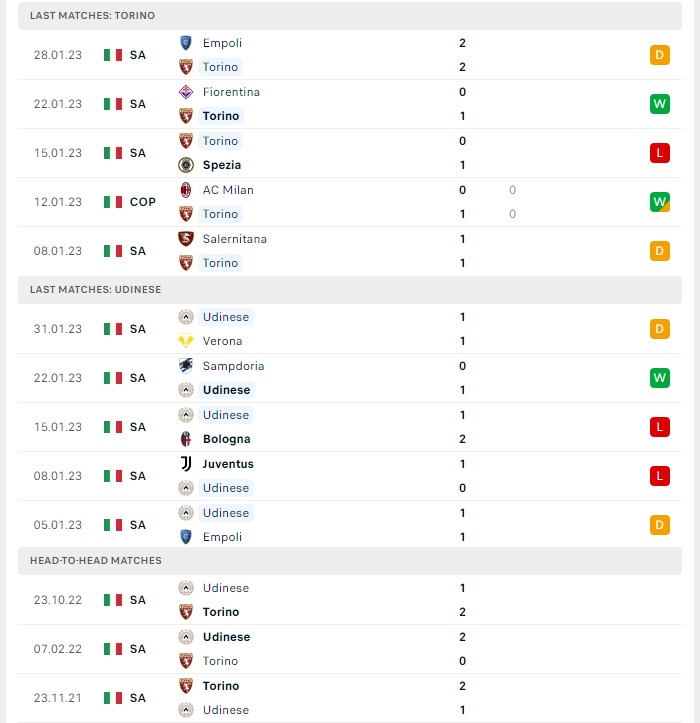Open the Last Matches: Torino section header

coord(350,16)
